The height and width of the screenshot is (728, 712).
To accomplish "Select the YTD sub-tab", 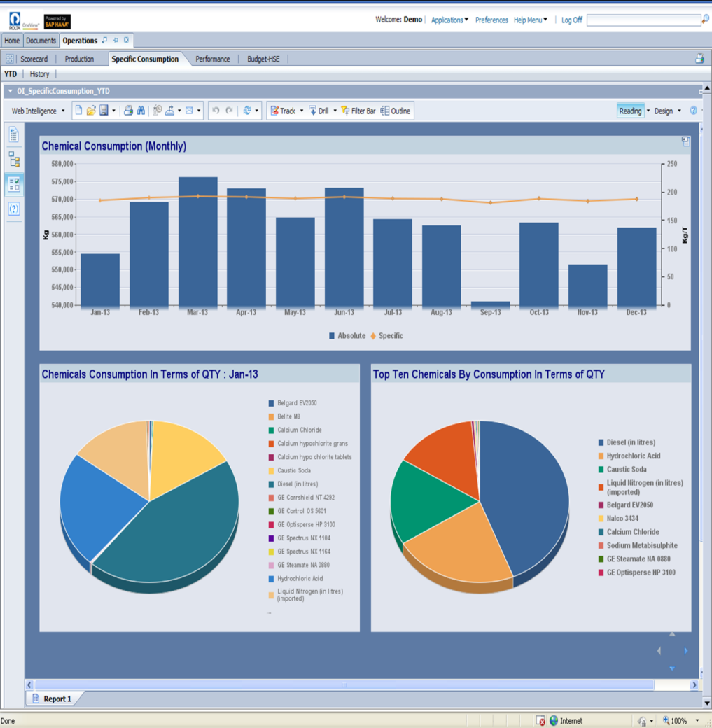I will tap(11, 73).
